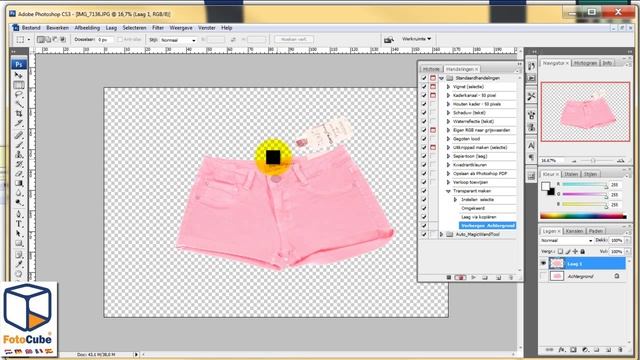Click the Doezelaar feather input field
Screen dimensions: 640x360
[104, 40]
